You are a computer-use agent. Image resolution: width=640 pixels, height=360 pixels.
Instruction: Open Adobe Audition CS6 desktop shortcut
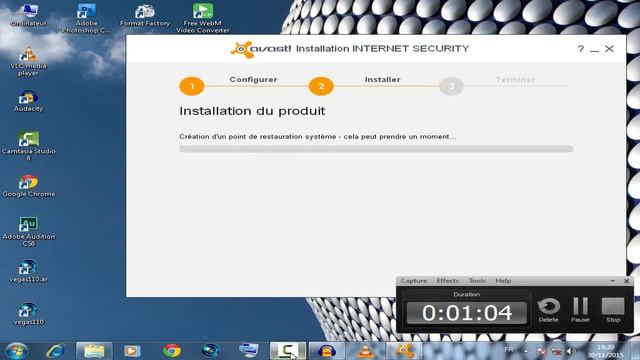28,231
